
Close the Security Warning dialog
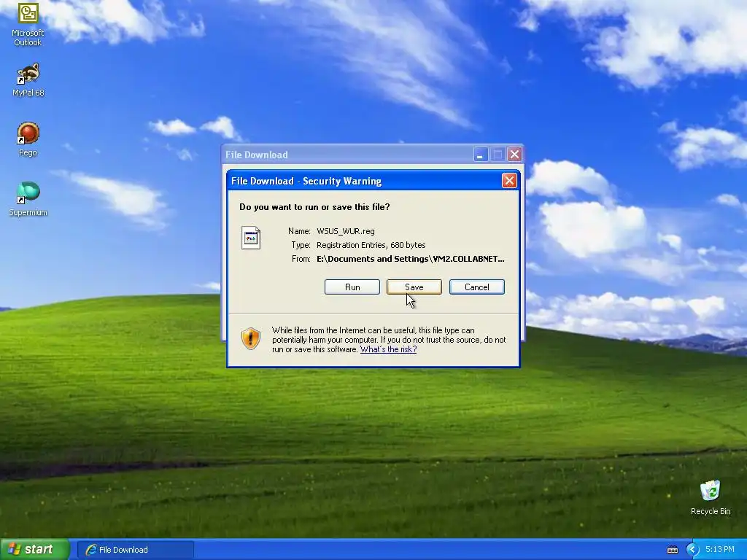[509, 181]
